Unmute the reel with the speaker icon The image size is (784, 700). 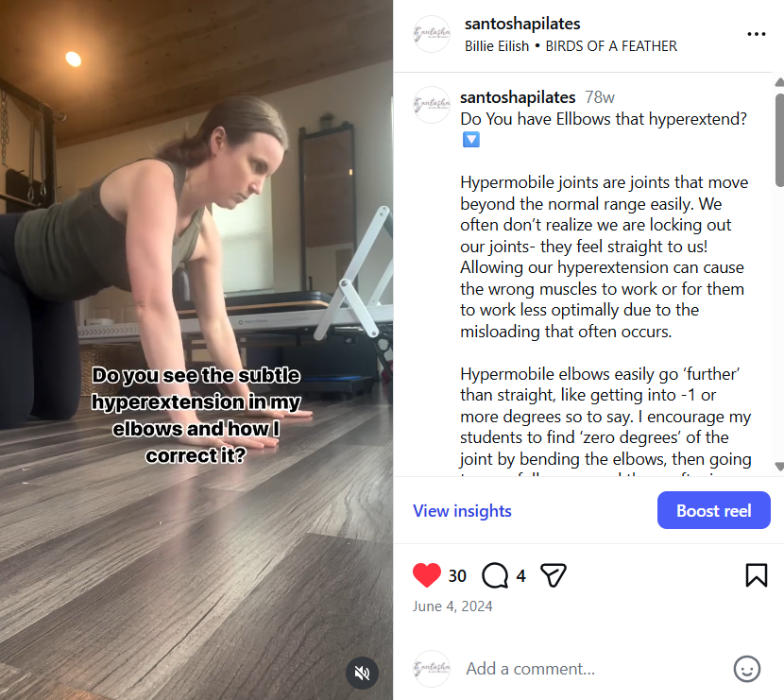pos(362,673)
